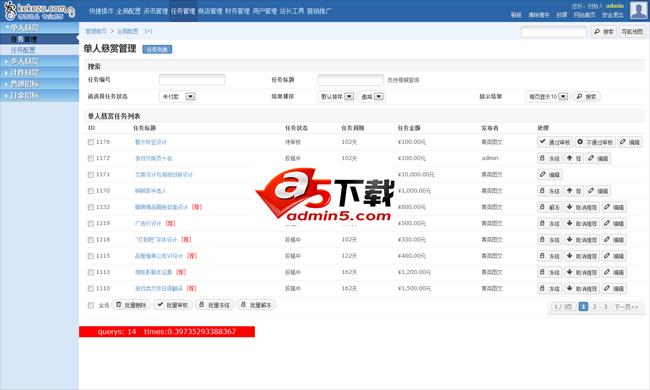Open the 默认排序 sort order dropdown
Image resolution: width=650 pixels, height=390 pixels.
click(337, 97)
